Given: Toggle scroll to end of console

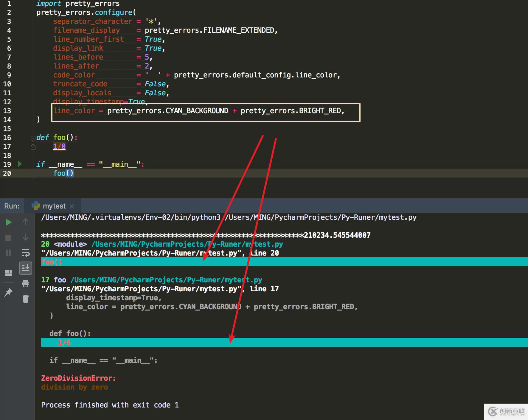Looking at the screenshot, I should point(26,268).
